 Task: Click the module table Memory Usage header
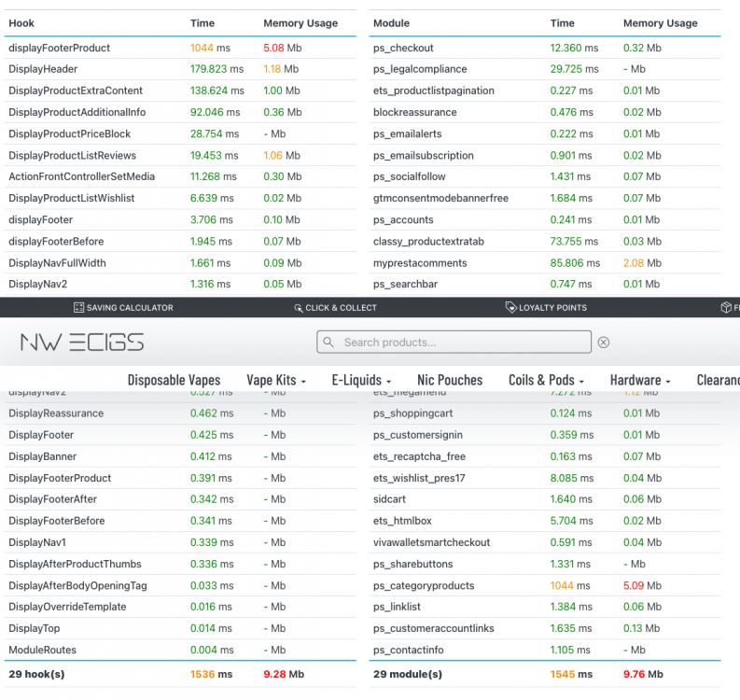tap(661, 23)
